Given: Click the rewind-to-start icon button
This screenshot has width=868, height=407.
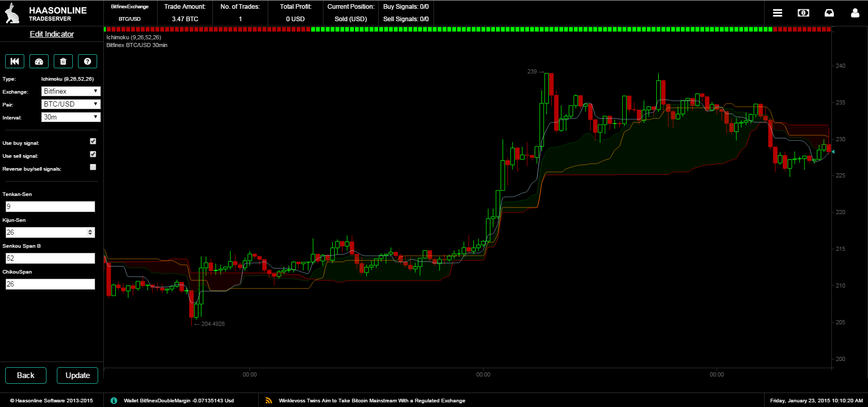Looking at the screenshot, I should (14, 62).
